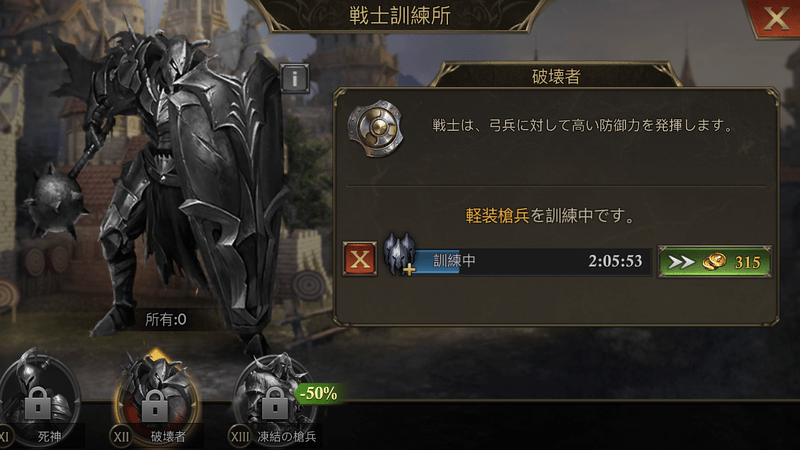Click the XII tier badge

tap(121, 437)
